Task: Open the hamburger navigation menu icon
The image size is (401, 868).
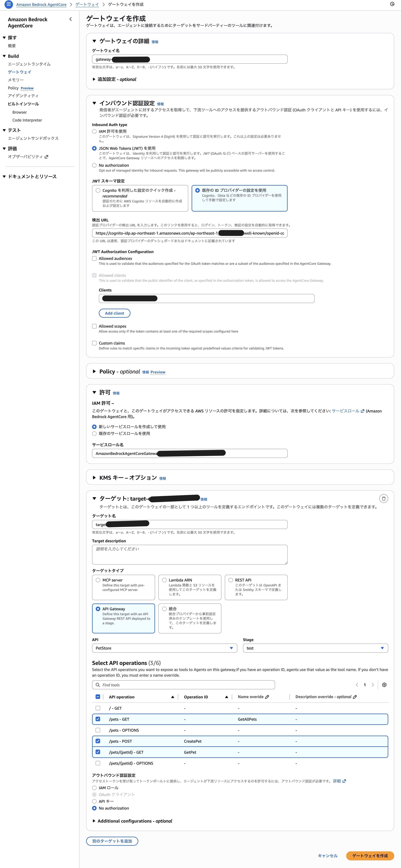Action: 9,4
